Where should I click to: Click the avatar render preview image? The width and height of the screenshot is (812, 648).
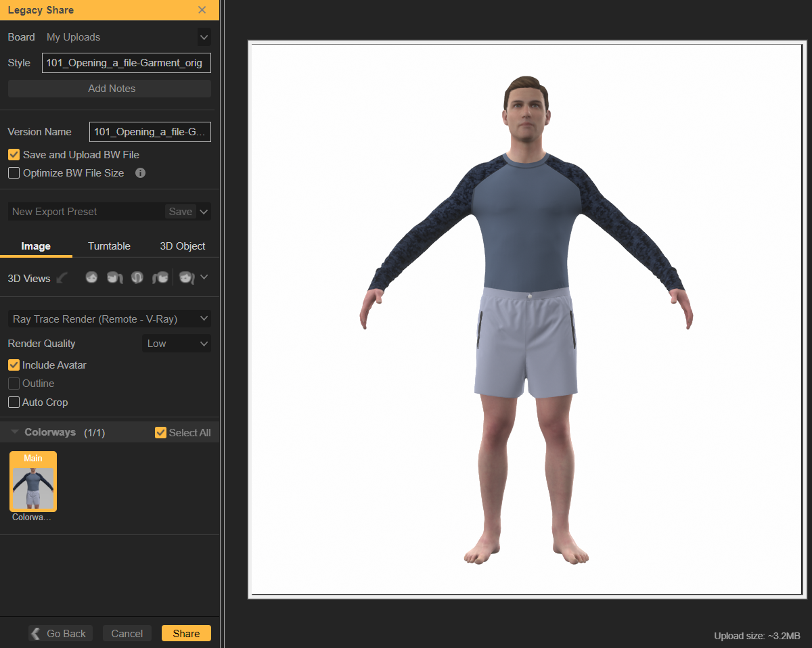tap(526, 320)
